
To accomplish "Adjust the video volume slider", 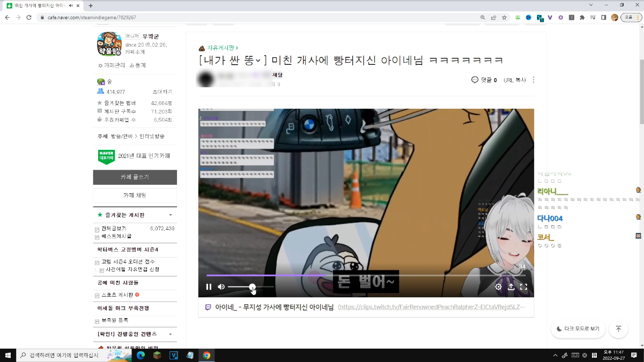I will pyautogui.click(x=251, y=287).
